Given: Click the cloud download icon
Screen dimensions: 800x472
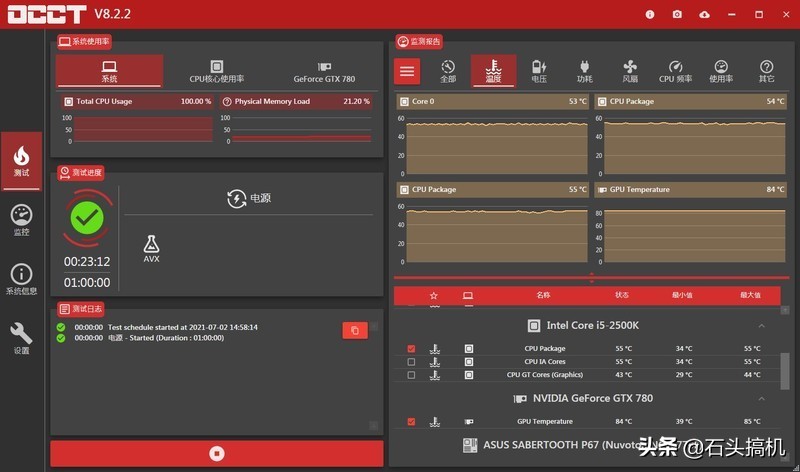Looking at the screenshot, I should pos(705,14).
